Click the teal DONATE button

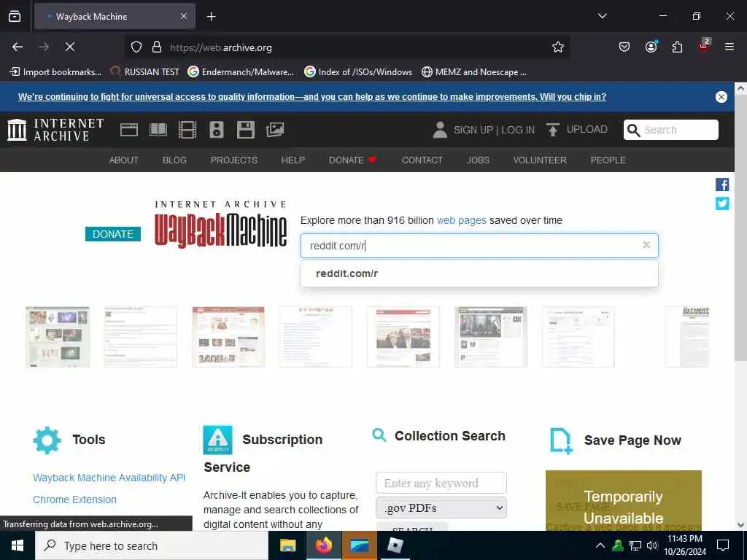click(x=113, y=234)
